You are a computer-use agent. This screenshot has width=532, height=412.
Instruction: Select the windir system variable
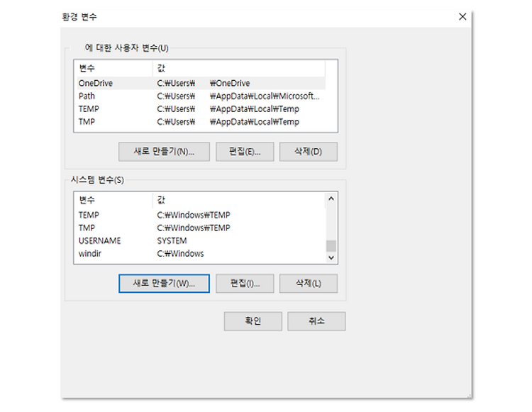90,254
